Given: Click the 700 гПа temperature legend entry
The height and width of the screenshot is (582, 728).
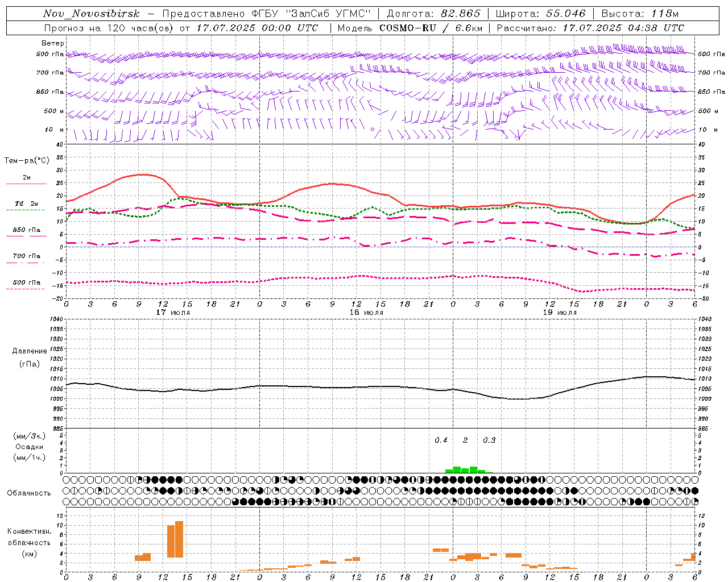Looking at the screenshot, I should (27, 256).
